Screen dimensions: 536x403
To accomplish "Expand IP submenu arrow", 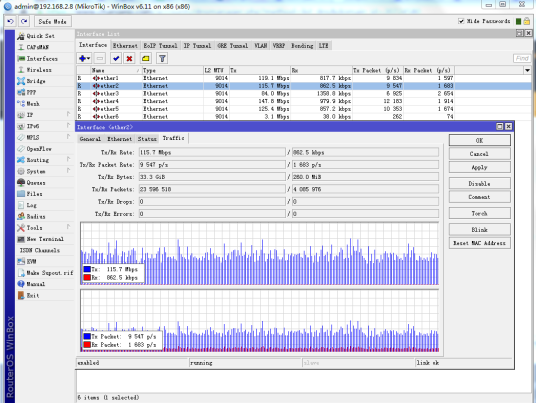I will pyautogui.click(x=69, y=115).
